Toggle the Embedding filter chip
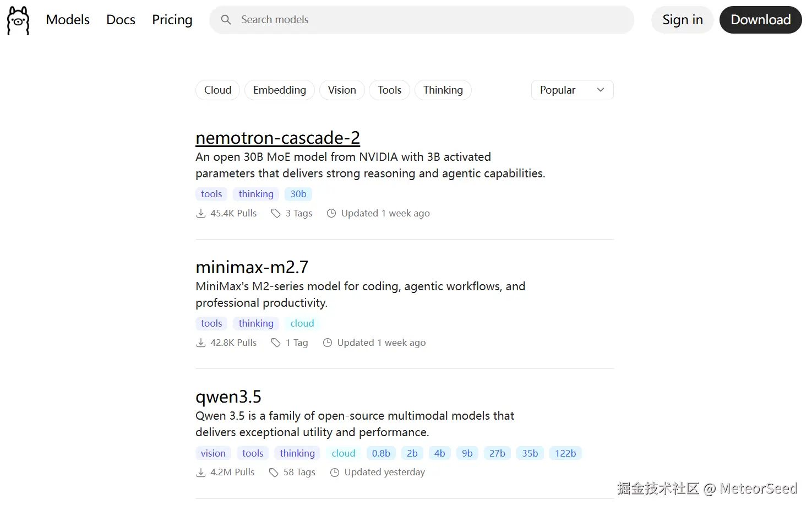 tap(279, 90)
